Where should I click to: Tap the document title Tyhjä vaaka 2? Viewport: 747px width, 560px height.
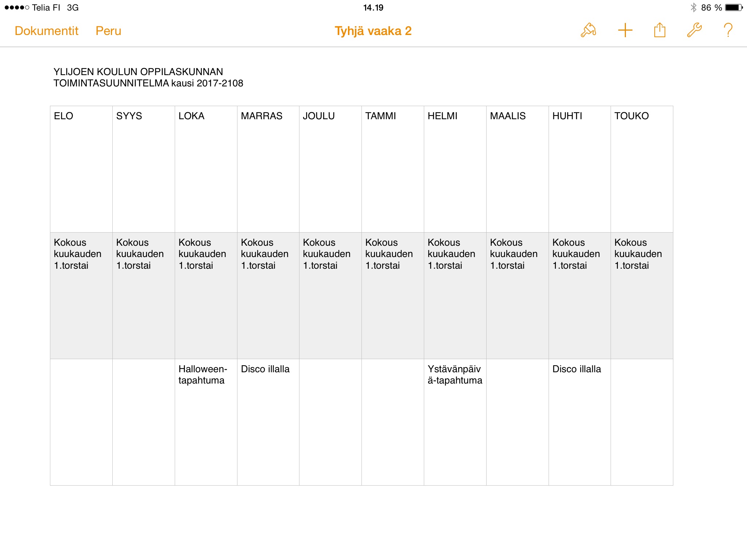[x=373, y=31]
